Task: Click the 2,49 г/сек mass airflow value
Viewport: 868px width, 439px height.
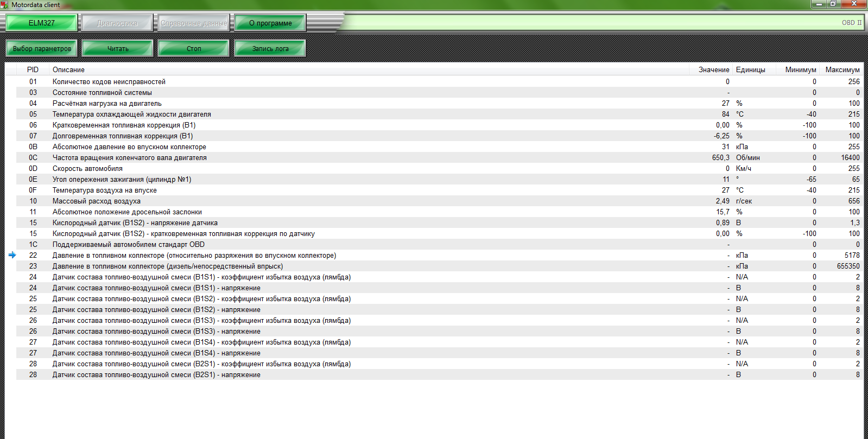Action: click(723, 201)
